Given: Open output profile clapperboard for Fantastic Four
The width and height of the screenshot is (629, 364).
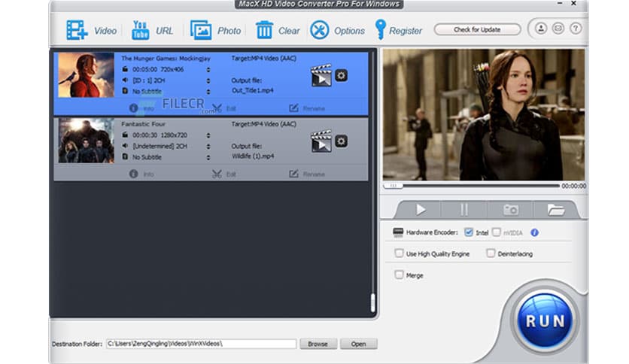Looking at the screenshot, I should point(321,141).
